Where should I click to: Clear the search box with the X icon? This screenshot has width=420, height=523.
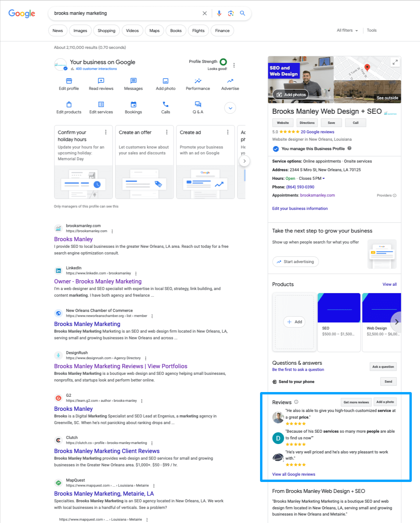pyautogui.click(x=205, y=13)
